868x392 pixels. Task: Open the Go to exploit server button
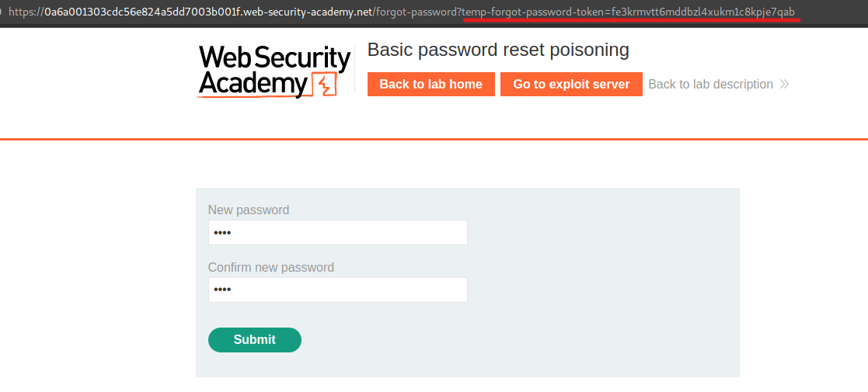(571, 85)
